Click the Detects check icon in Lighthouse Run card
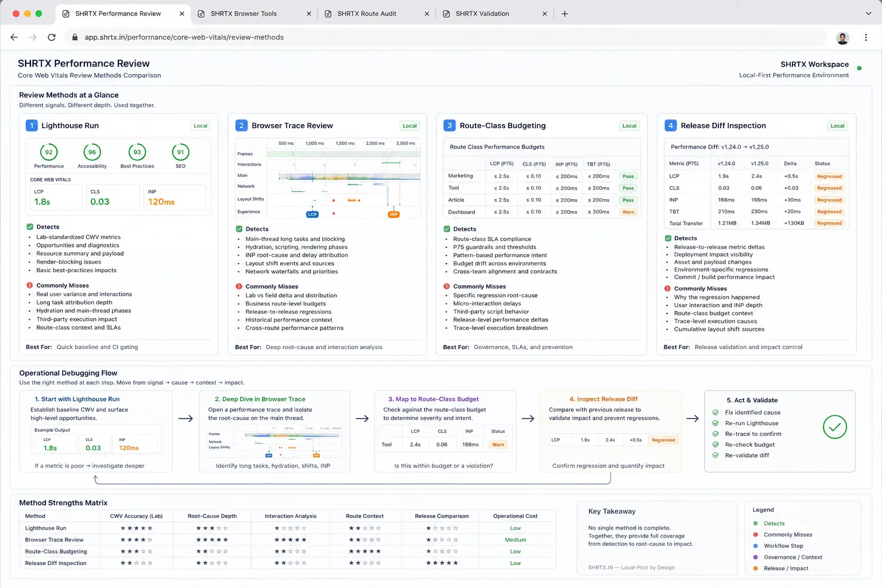The image size is (882, 588). coord(30,227)
